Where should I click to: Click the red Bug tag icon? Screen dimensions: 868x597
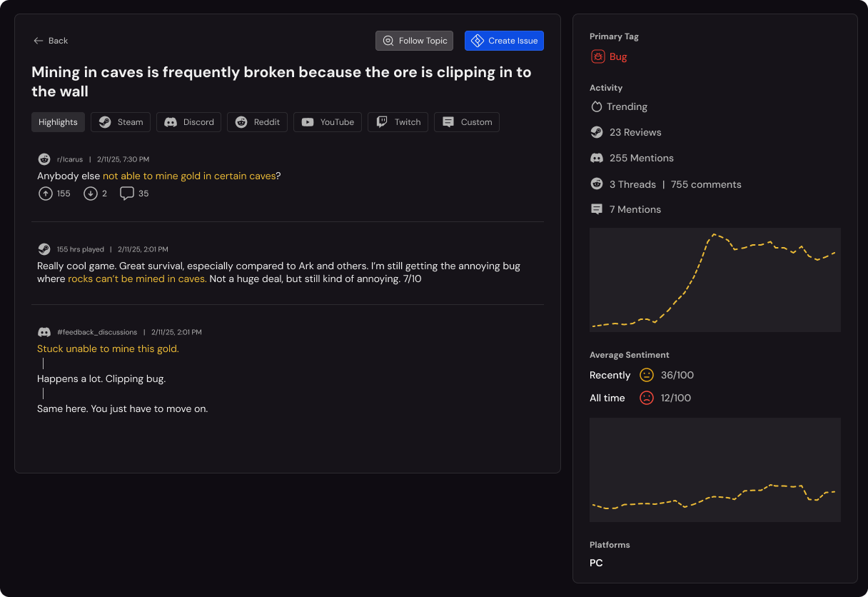[x=597, y=56]
